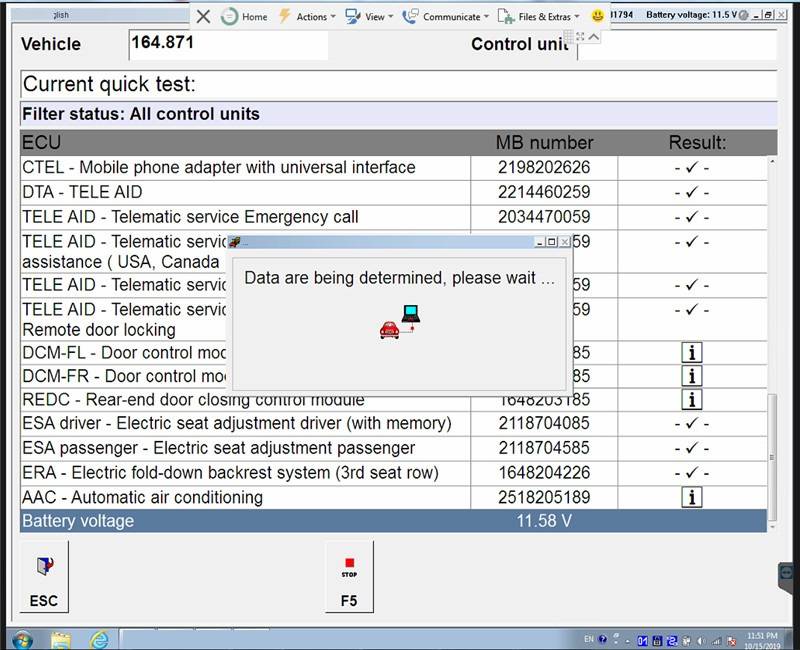The height and width of the screenshot is (650, 800).
Task: Click info icon for DCM-FL door control module
Action: pyautogui.click(x=691, y=352)
